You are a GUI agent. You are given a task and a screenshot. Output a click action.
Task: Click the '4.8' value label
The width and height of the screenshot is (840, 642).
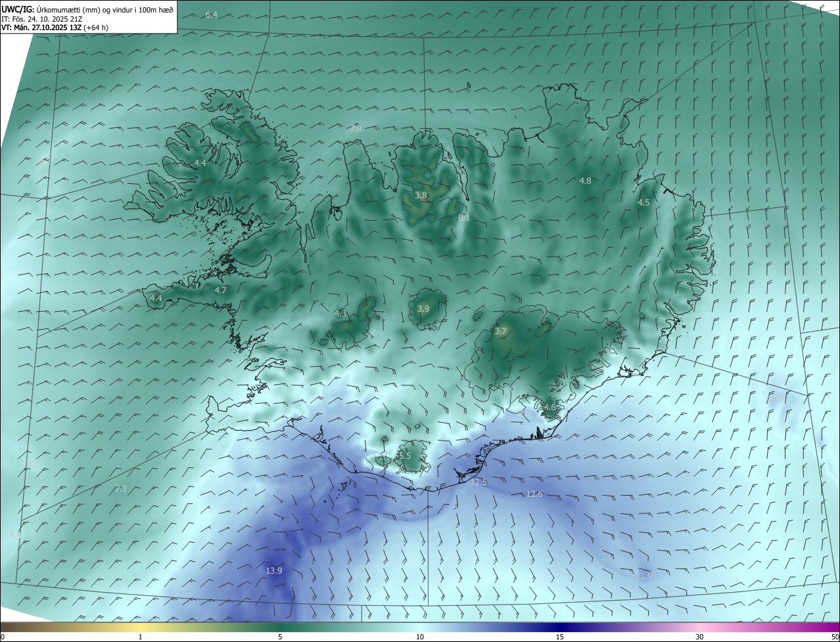[x=585, y=181]
